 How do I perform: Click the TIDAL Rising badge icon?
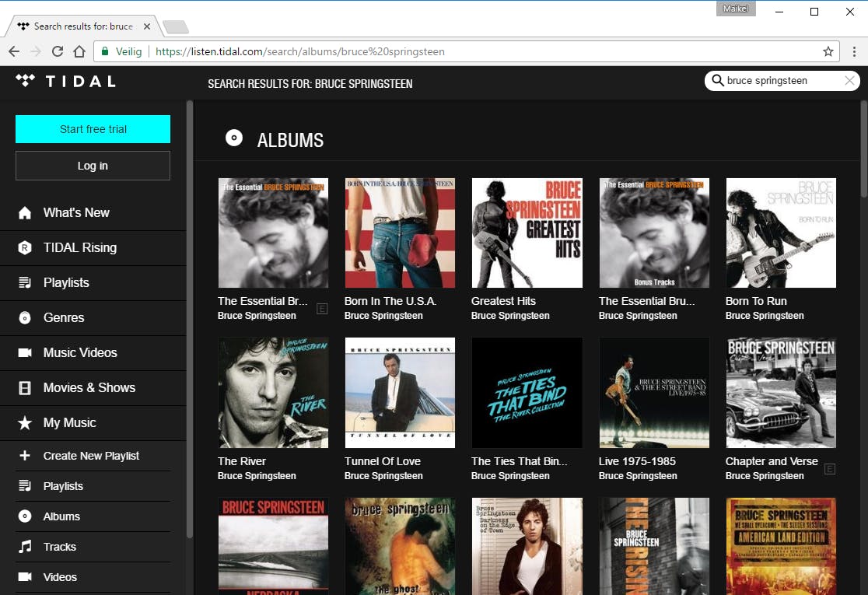(25, 248)
